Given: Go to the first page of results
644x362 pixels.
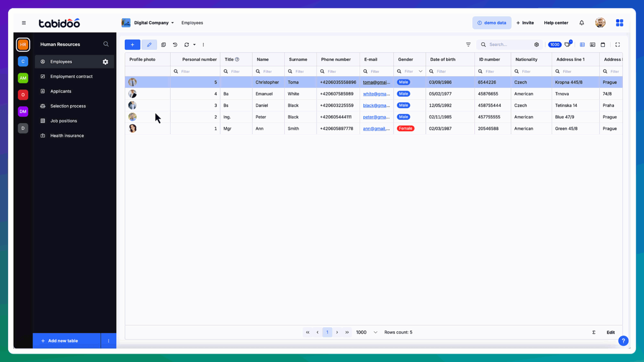Looking at the screenshot, I should coord(308,332).
